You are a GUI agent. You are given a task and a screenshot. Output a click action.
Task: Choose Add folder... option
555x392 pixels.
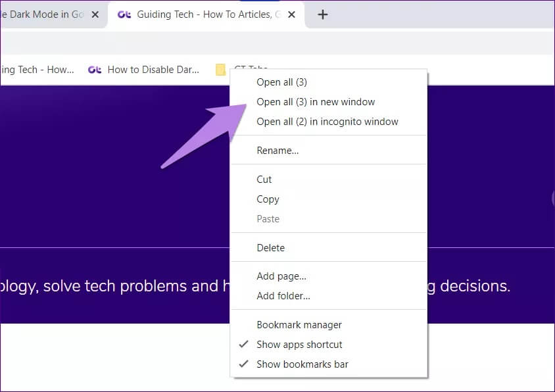pos(329,296)
